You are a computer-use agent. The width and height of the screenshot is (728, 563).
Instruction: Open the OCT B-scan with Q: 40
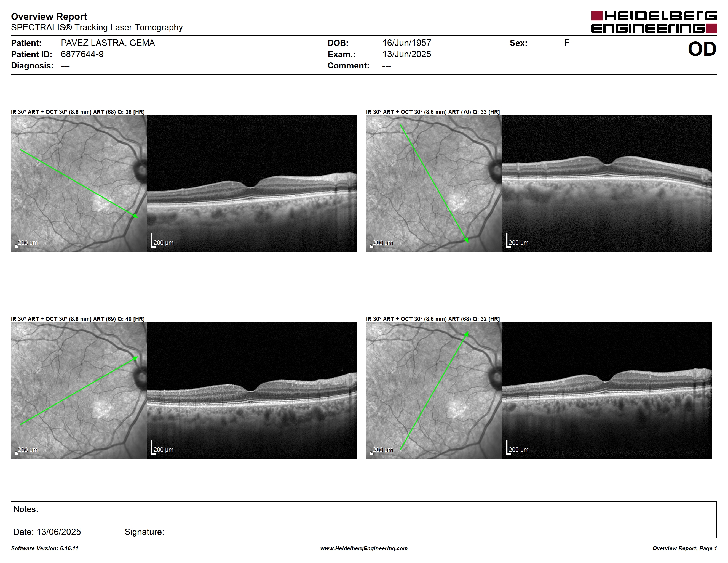[x=252, y=390]
